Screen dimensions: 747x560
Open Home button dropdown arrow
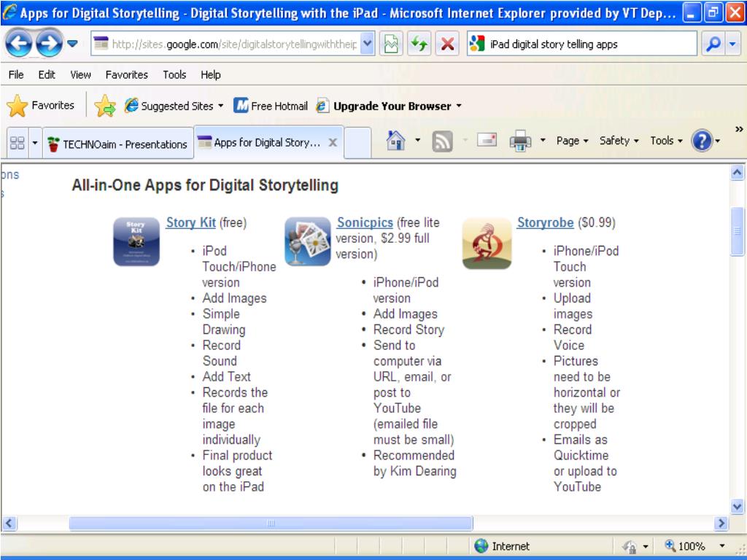(418, 141)
